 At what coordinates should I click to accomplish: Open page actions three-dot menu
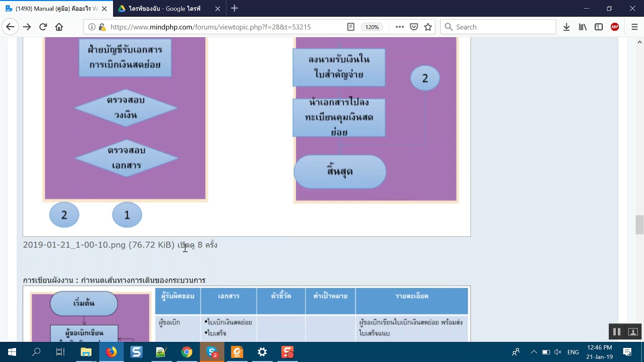[x=399, y=27]
